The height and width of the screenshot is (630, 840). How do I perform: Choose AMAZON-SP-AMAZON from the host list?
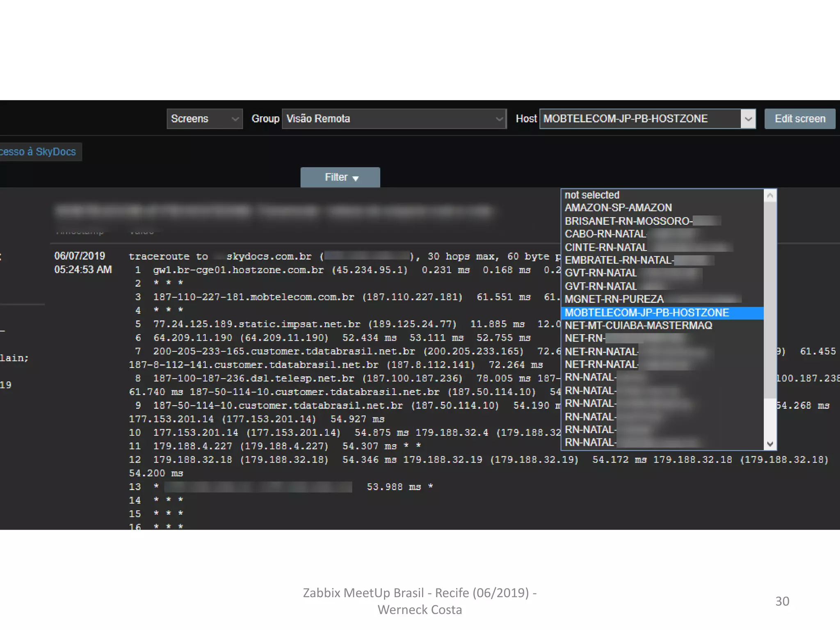(618, 208)
